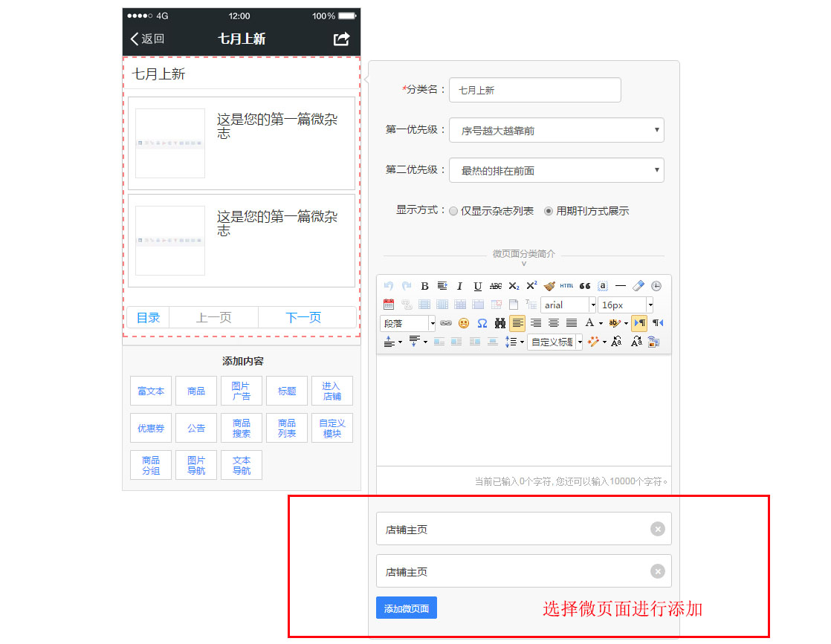Open the 第二优先级 dropdown
The image size is (831, 644).
click(x=556, y=170)
